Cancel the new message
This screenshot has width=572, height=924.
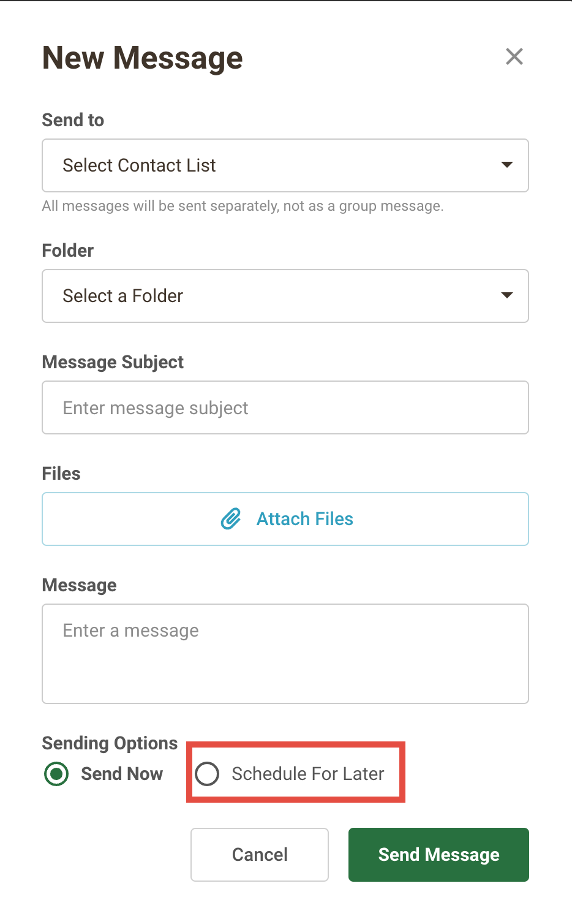pyautogui.click(x=260, y=855)
